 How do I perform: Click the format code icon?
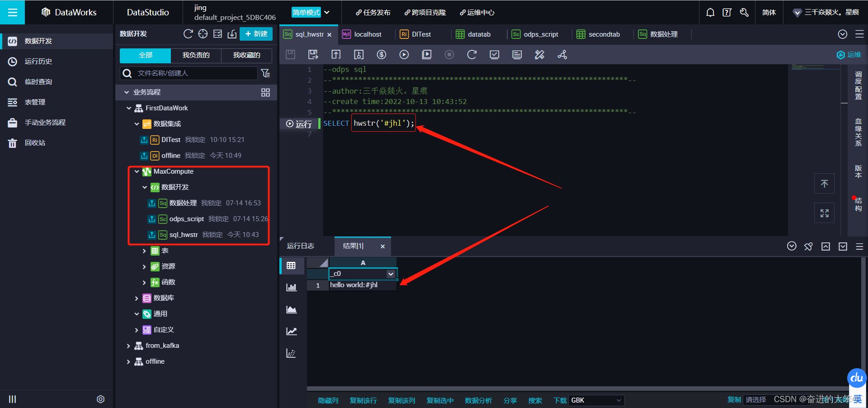point(517,55)
